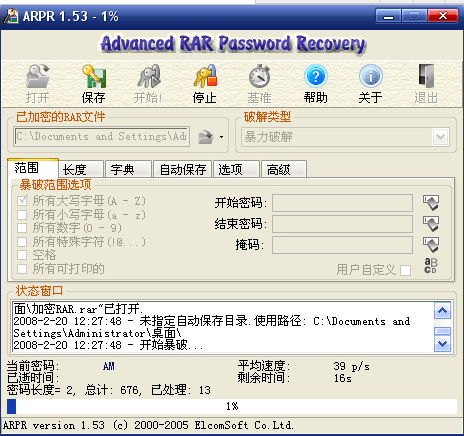
Task: Click the clear icon beside 结束密码
Action: [431, 224]
